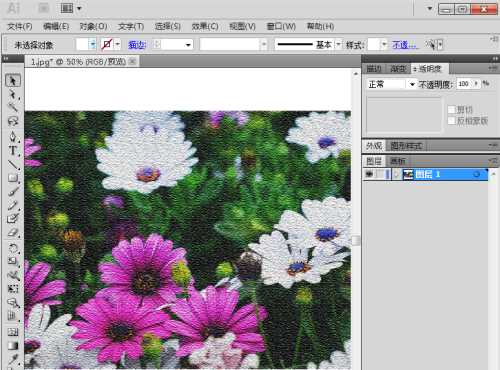Select the Direct Selection tool
Viewport: 500px width, 370px height.
[13, 94]
